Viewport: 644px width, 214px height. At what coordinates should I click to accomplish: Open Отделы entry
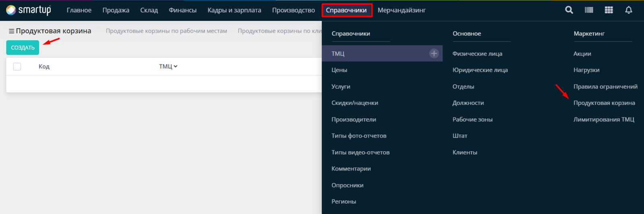coord(463,86)
